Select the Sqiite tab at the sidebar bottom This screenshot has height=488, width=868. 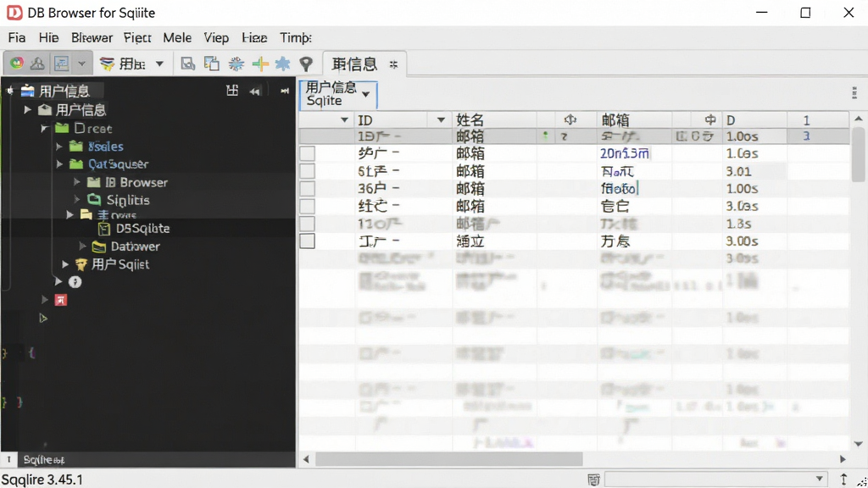click(x=44, y=460)
